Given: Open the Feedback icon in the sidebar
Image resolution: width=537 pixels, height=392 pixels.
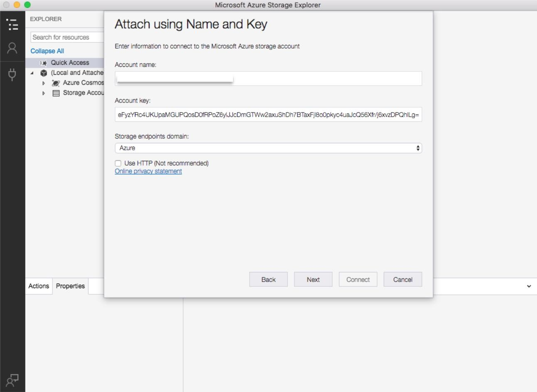Looking at the screenshot, I should click(12, 380).
